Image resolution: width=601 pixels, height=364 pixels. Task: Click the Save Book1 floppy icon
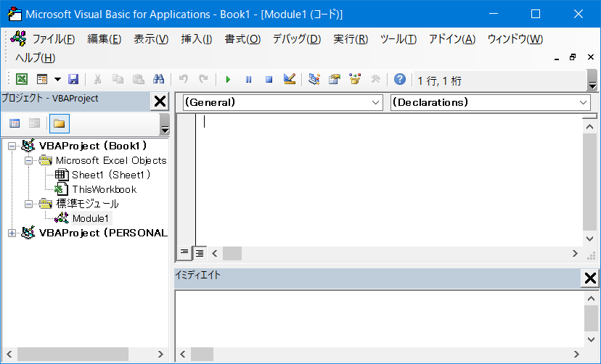point(73,79)
